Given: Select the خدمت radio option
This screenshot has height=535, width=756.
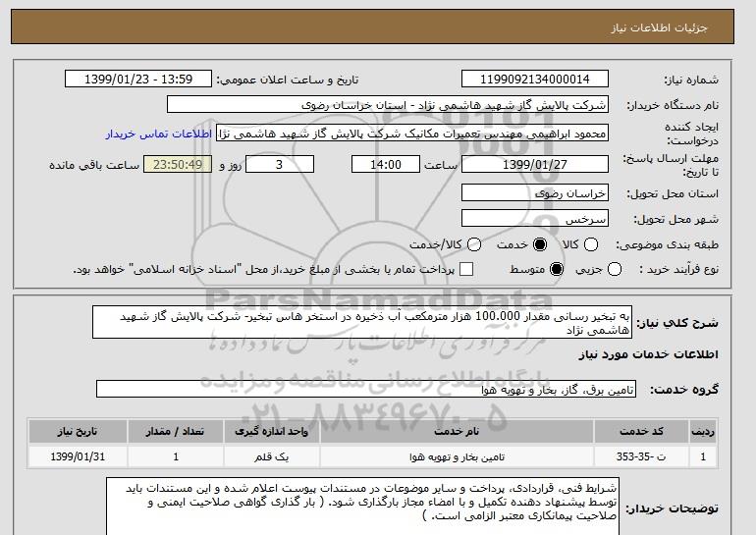Looking at the screenshot, I should coord(540,244).
